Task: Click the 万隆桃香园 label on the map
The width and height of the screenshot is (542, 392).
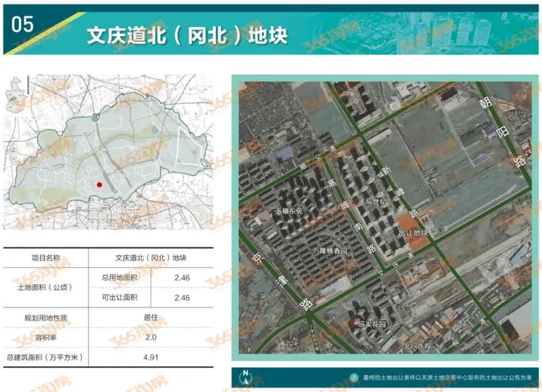Action: click(x=330, y=251)
